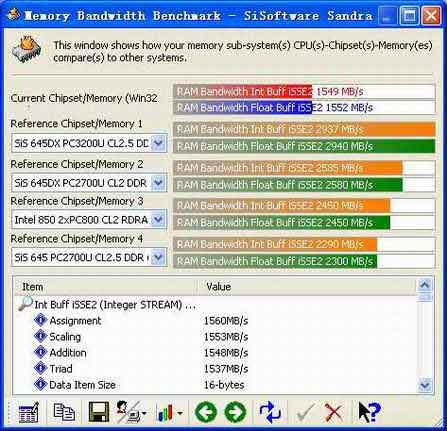This screenshot has width=447, height=431.
Task: Click the 1537MB/s value
Action: (226, 368)
